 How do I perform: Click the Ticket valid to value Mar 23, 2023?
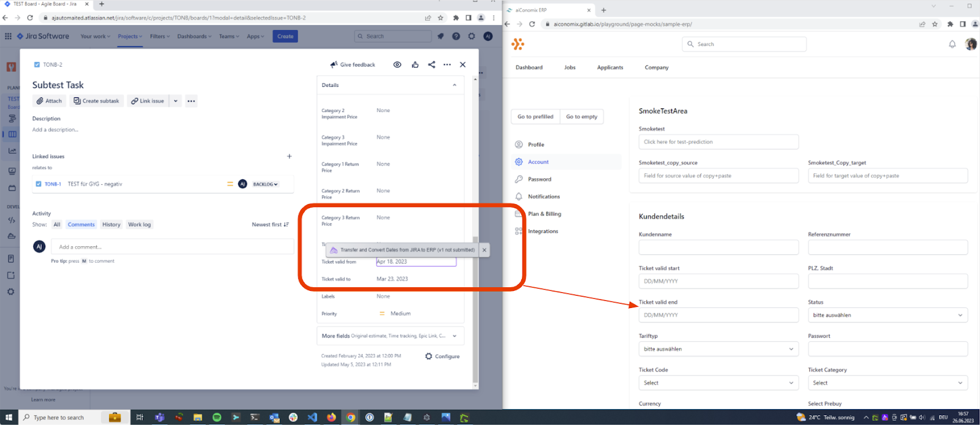[x=392, y=279]
